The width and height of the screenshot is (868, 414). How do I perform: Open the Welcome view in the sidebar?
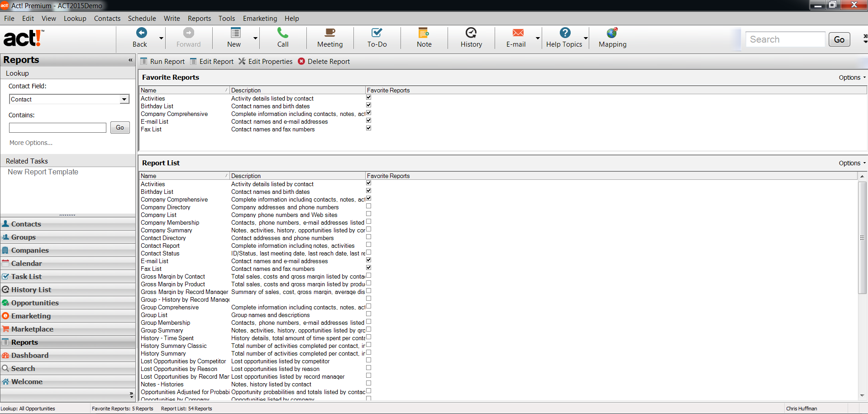coord(68,382)
